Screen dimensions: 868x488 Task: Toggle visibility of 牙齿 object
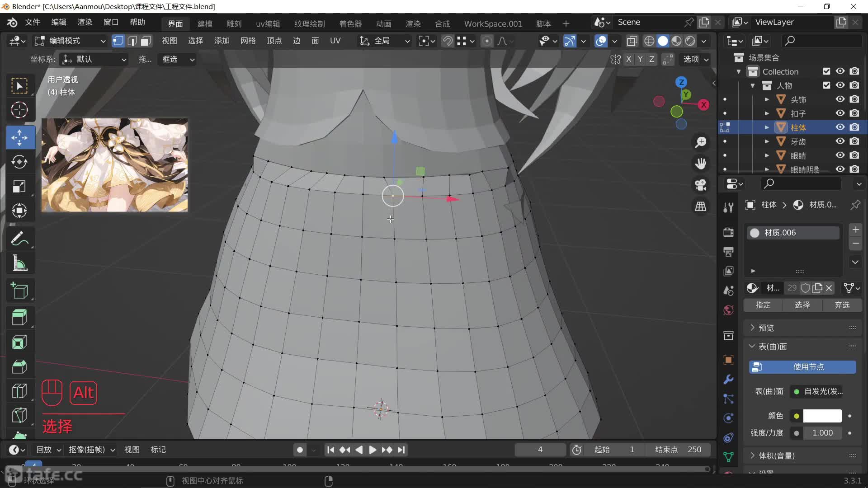pyautogui.click(x=840, y=141)
